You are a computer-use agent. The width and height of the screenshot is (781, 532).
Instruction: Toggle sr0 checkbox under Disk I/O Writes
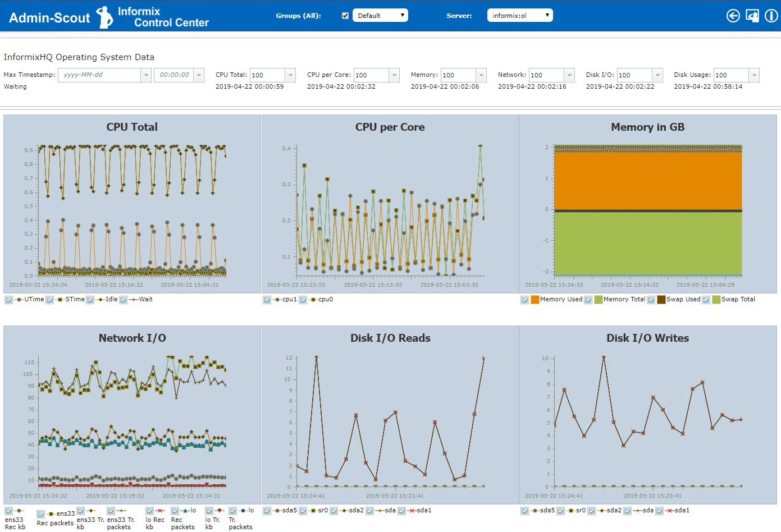pos(561,511)
